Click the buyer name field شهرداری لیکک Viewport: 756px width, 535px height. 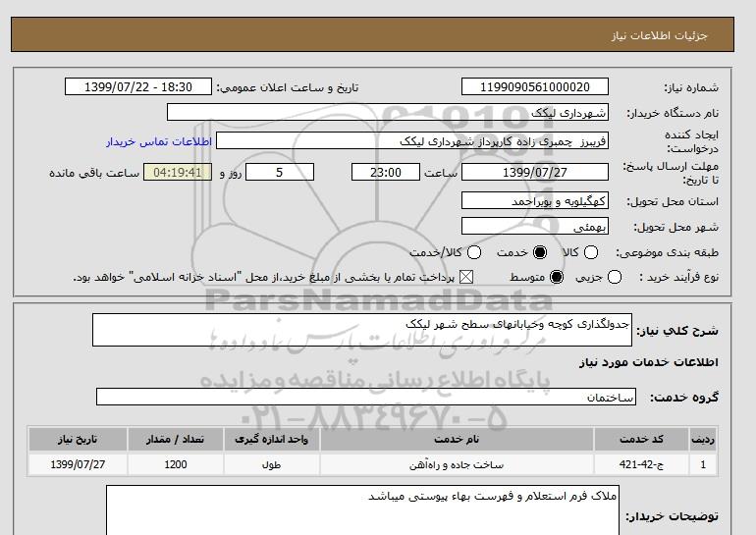[x=388, y=113]
